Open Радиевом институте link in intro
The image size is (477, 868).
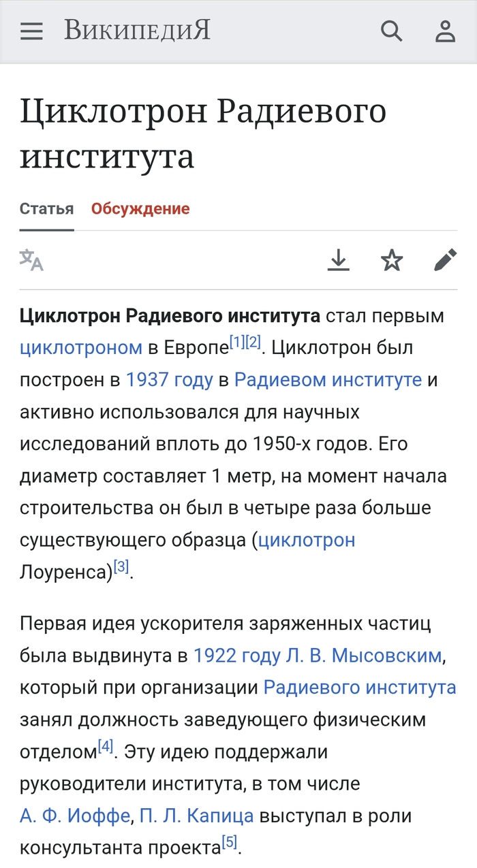(x=328, y=380)
